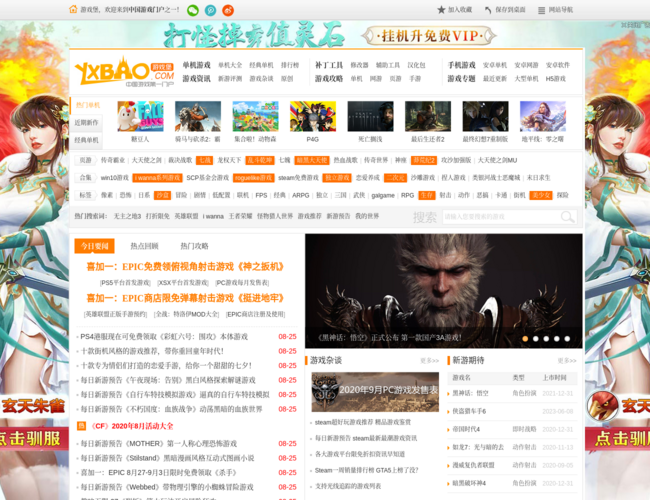Click the star 加入收藏 icon

pos(441,10)
